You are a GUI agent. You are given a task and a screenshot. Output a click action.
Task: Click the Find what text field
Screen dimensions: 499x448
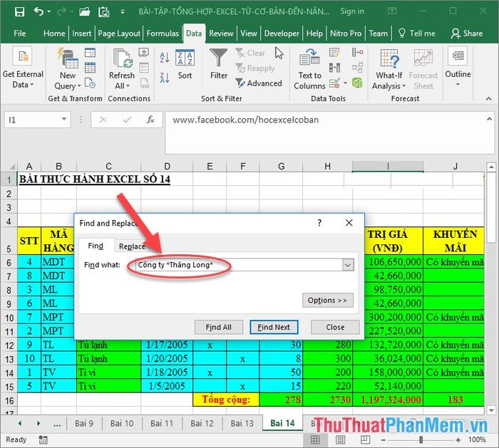coord(235,265)
